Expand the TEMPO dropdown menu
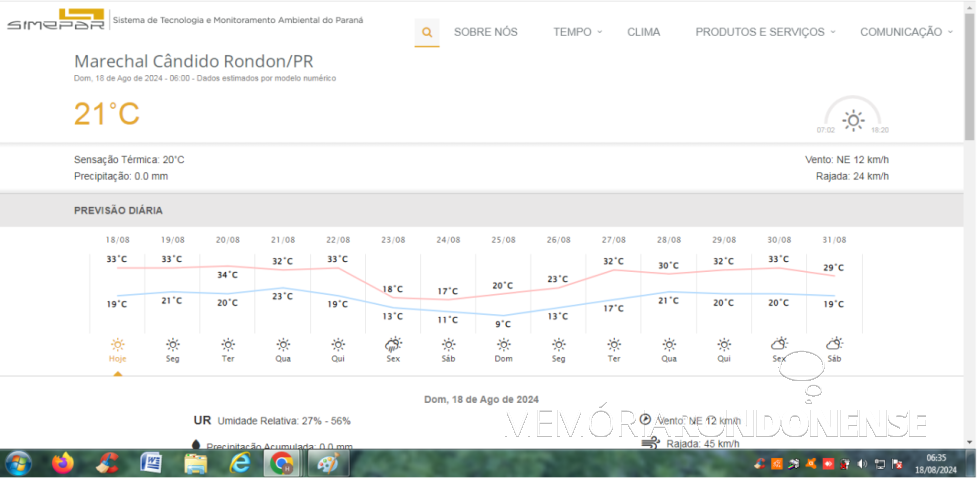The image size is (980, 478). point(577,32)
